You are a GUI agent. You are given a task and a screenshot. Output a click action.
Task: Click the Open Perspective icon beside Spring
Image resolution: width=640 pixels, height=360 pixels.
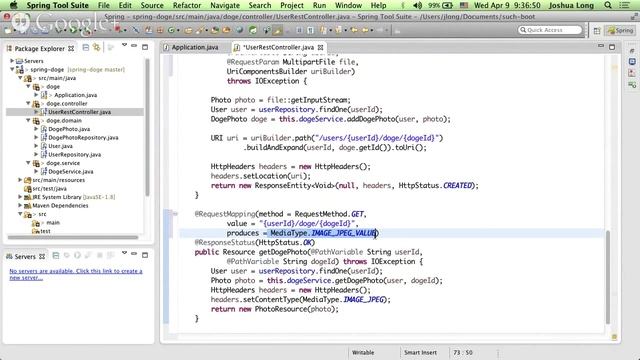pos(597,31)
